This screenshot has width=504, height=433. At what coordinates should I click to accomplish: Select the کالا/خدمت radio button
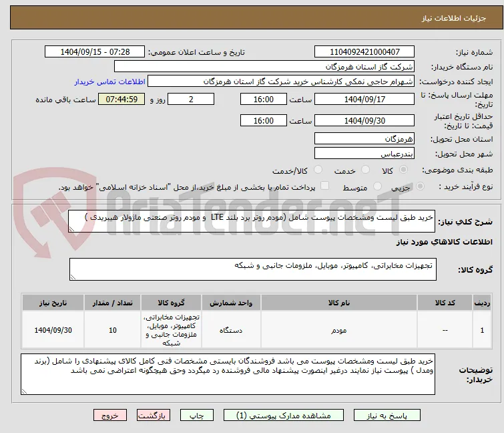click(318, 170)
